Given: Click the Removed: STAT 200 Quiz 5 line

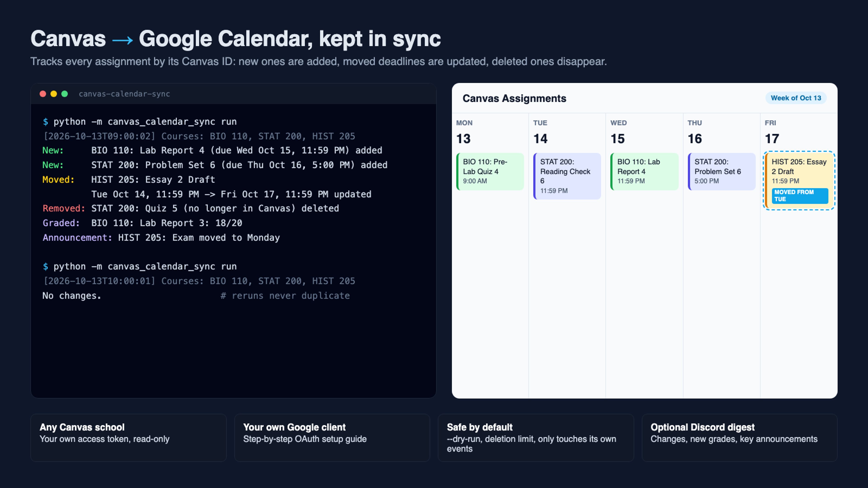Looking at the screenshot, I should 191,209.
